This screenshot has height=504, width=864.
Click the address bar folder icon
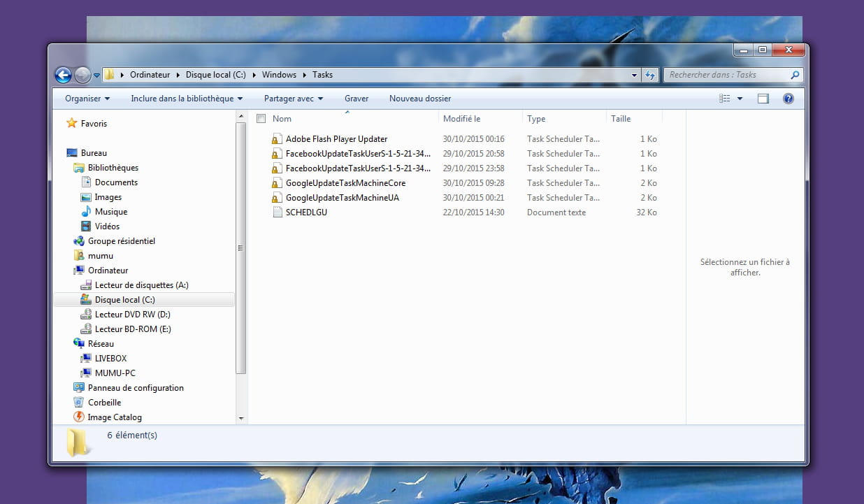click(109, 75)
